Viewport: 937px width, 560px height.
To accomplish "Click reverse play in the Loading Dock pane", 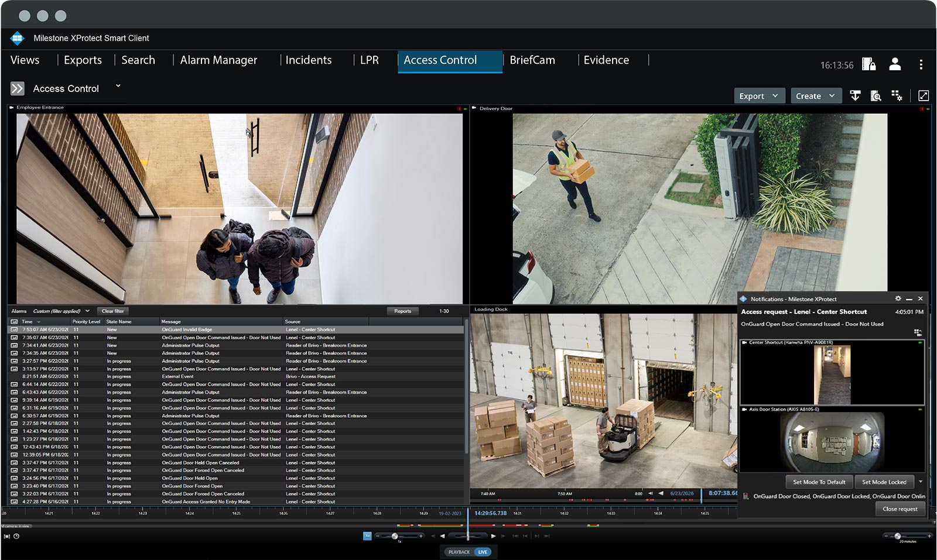I will [661, 493].
